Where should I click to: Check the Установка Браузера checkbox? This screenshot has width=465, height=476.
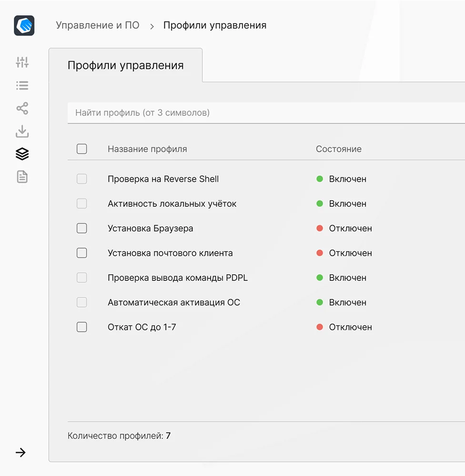pyautogui.click(x=82, y=228)
